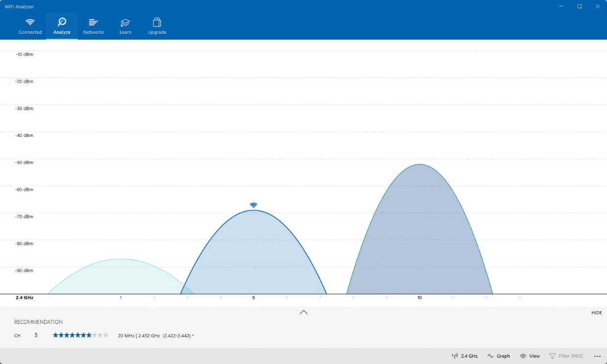
Task: Open the ellipsis overflow menu
Action: click(x=597, y=356)
